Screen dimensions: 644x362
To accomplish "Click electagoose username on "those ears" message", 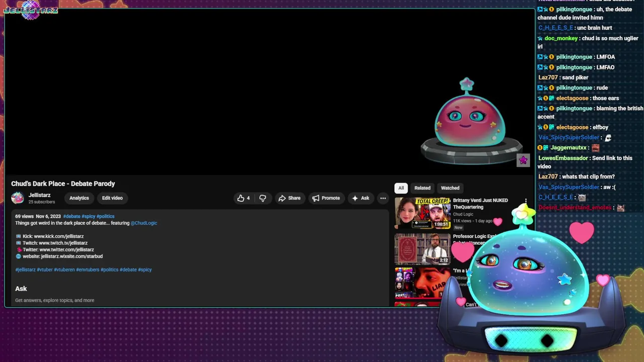I will tap(572, 98).
